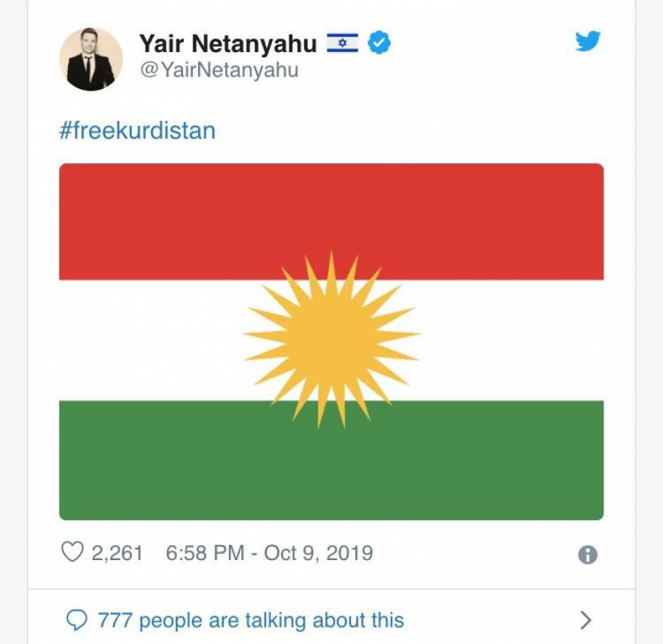The image size is (663, 644).
Task: Expand the conversation with the chevron arrow
Action: 584,619
